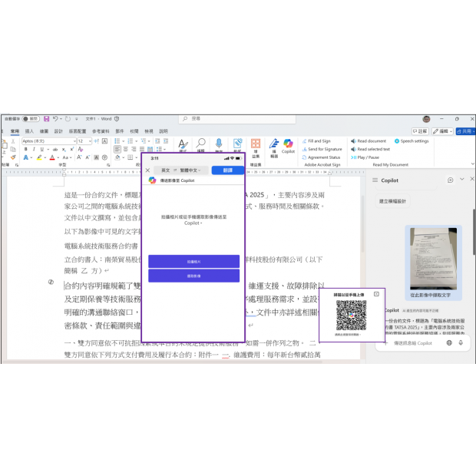Open the font size 12 dropdown
The width and height of the screenshot is (476, 476).
pos(90,141)
